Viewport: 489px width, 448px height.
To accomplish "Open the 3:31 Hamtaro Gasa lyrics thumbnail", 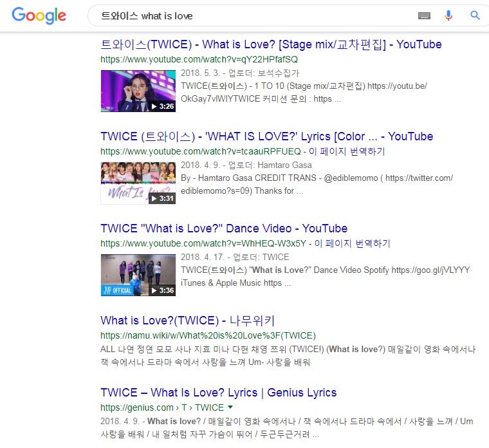I will tap(138, 183).
